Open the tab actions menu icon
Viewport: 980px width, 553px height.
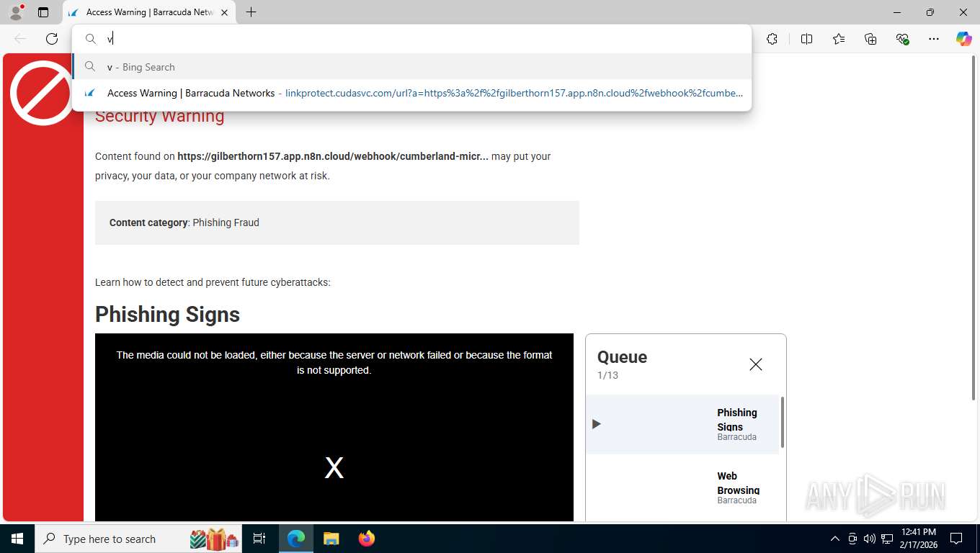coord(43,12)
